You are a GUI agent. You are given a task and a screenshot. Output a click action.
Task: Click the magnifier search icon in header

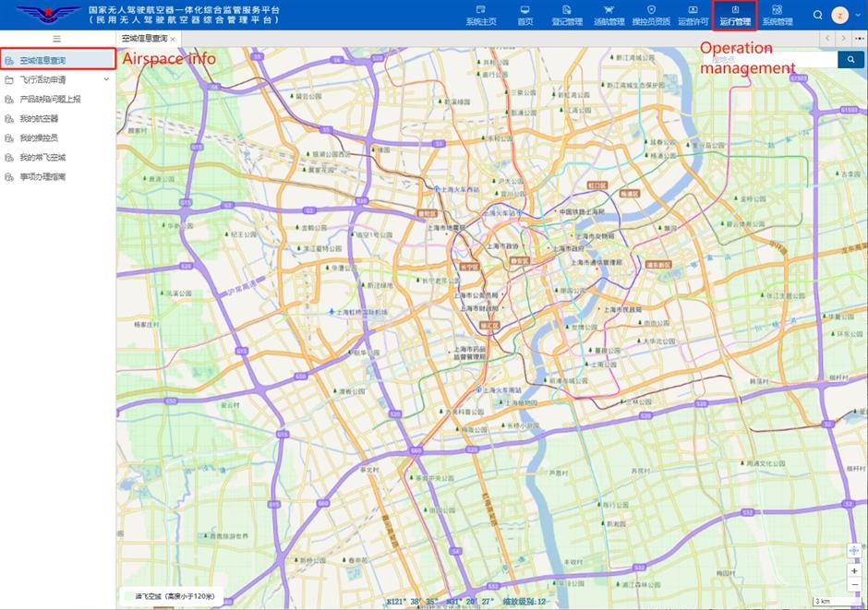pyautogui.click(x=817, y=15)
